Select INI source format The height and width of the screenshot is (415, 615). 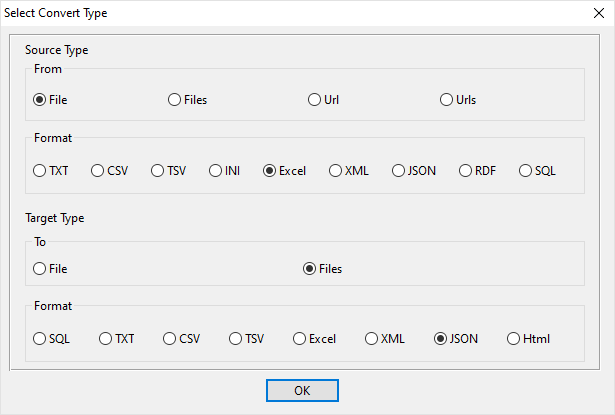tap(216, 171)
